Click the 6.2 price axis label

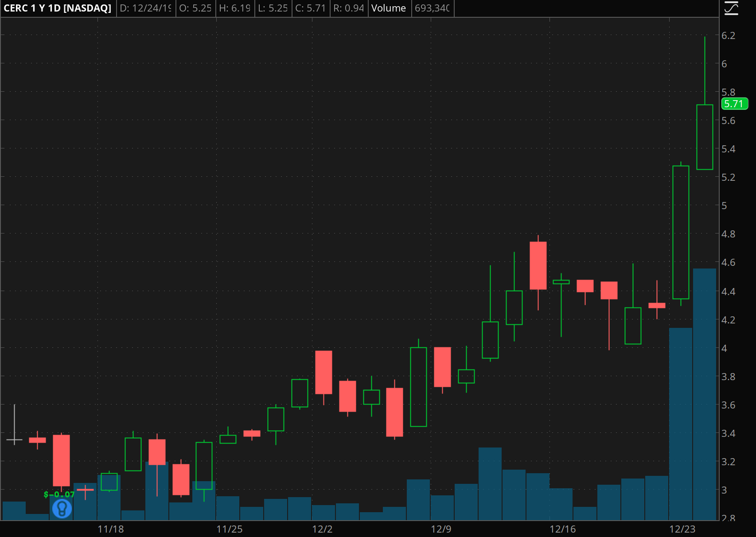click(729, 35)
